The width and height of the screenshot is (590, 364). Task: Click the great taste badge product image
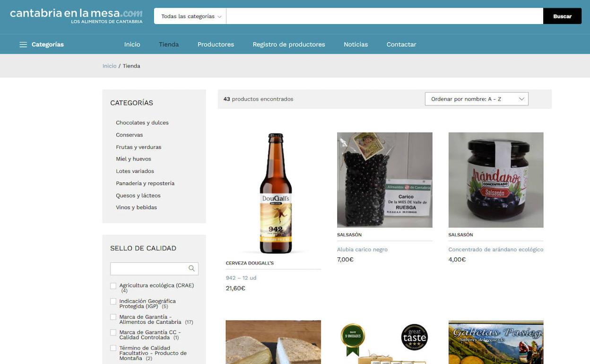click(x=384, y=343)
